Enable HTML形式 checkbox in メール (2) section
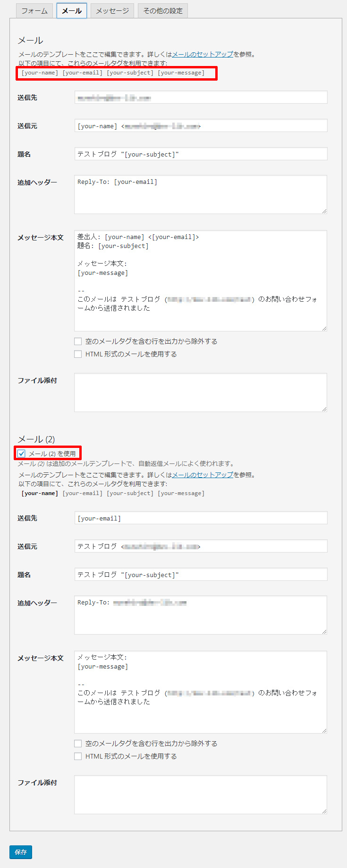This screenshot has width=347, height=868. click(78, 756)
